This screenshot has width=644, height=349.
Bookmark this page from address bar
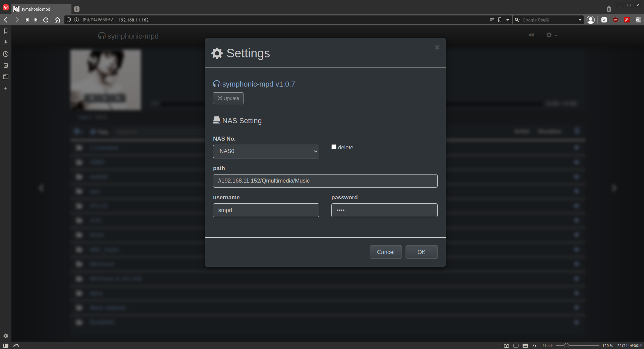500,20
